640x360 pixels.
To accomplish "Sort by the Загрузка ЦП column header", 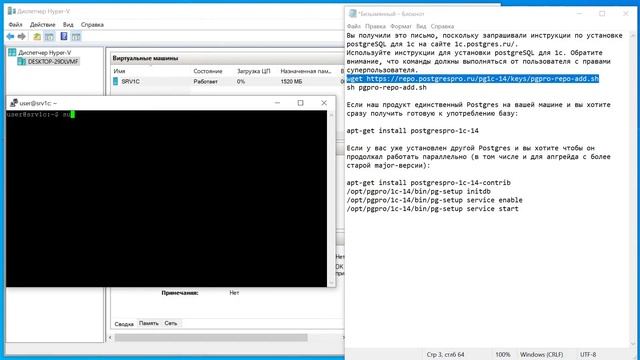I will point(255,71).
